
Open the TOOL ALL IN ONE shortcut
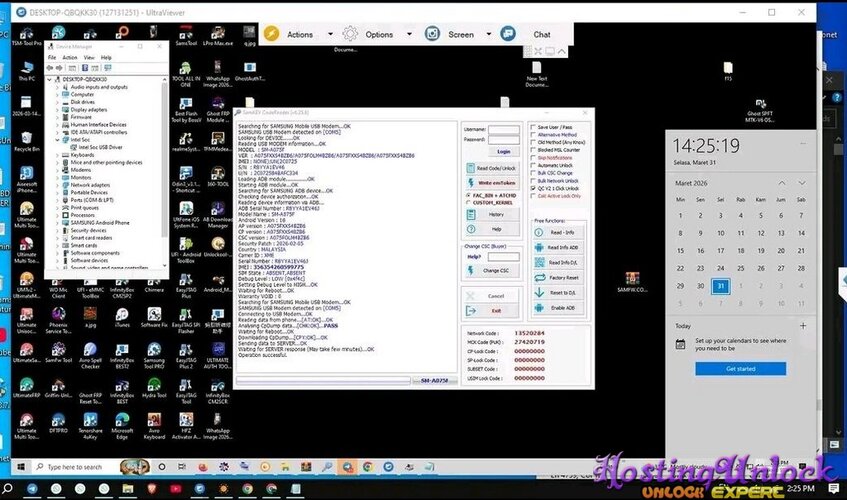(x=186, y=74)
